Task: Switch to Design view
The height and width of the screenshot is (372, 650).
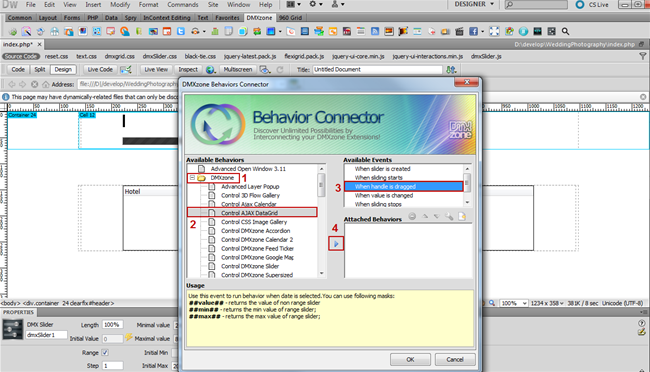Action: [63, 70]
